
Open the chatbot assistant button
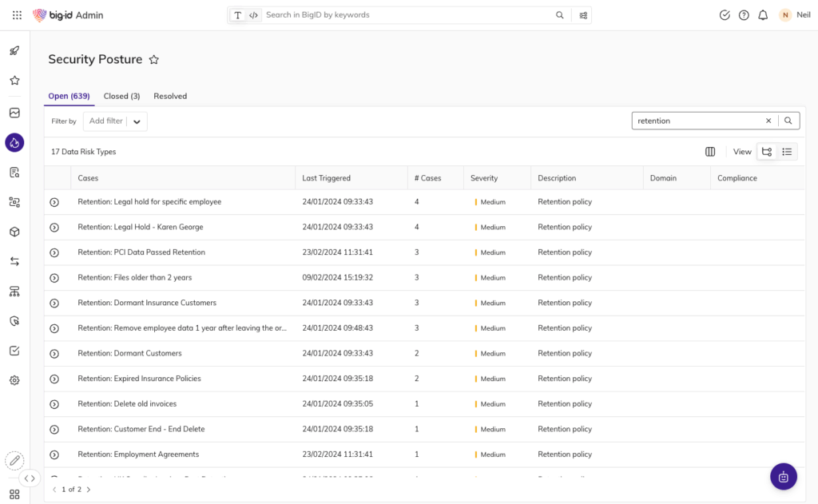pyautogui.click(x=783, y=477)
